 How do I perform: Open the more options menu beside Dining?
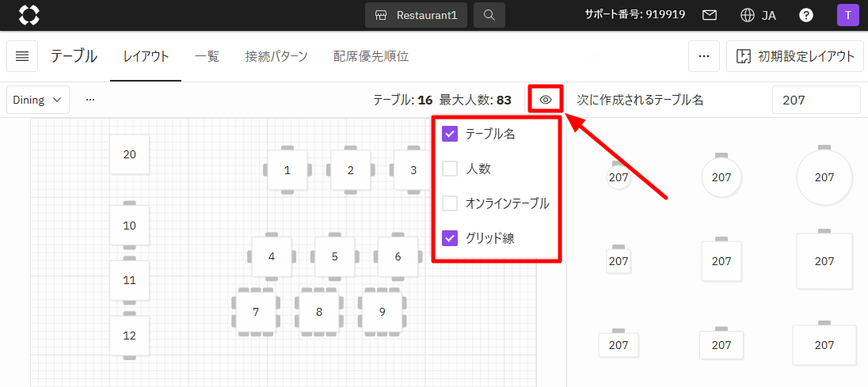(x=90, y=100)
